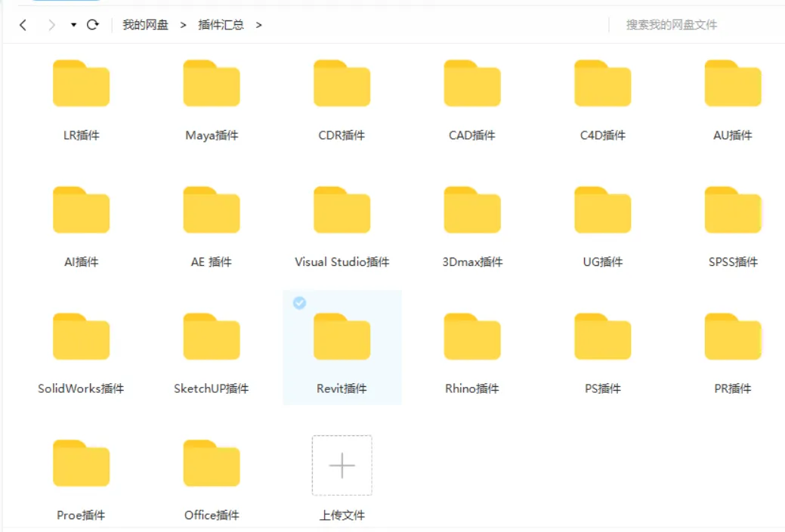Open the C4D插件 folder icon
This screenshot has height=532, width=785.
click(x=603, y=83)
